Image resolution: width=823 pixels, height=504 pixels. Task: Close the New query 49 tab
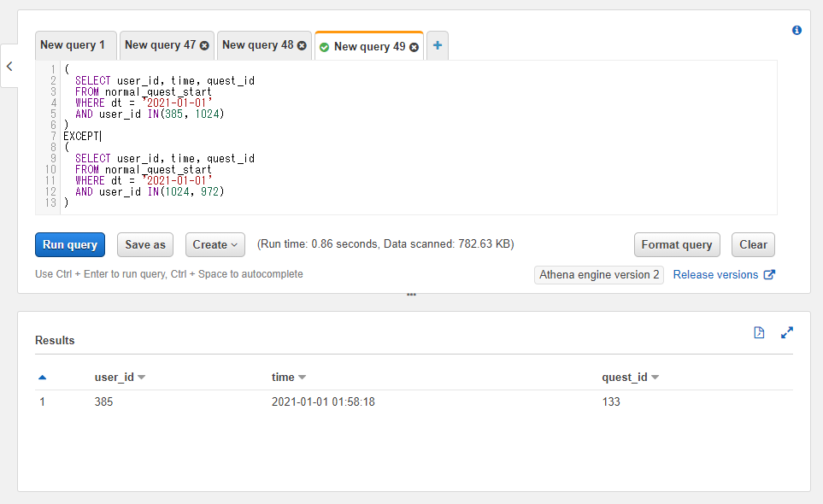(x=414, y=47)
